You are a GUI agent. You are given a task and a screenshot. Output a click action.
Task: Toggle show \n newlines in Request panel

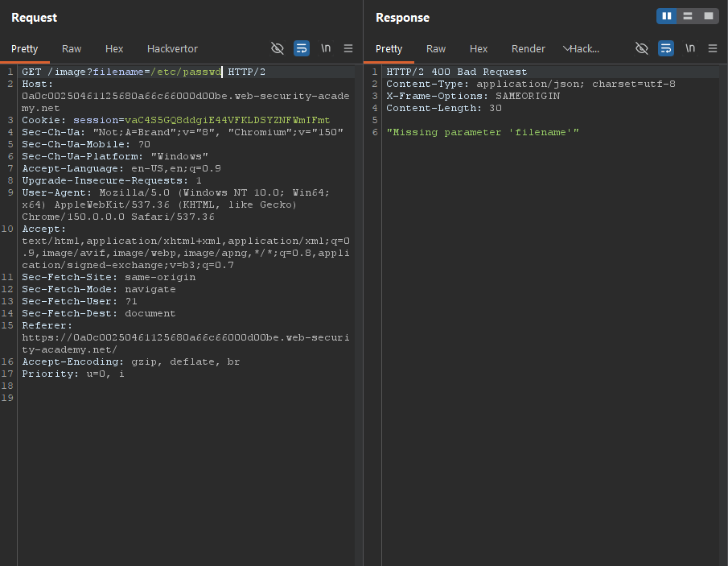pos(326,48)
